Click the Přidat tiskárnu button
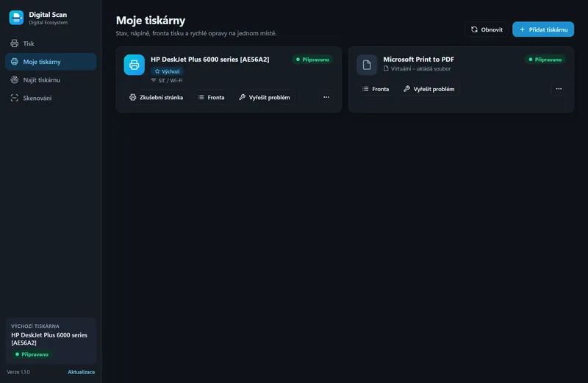This screenshot has width=588, height=383. tap(543, 29)
